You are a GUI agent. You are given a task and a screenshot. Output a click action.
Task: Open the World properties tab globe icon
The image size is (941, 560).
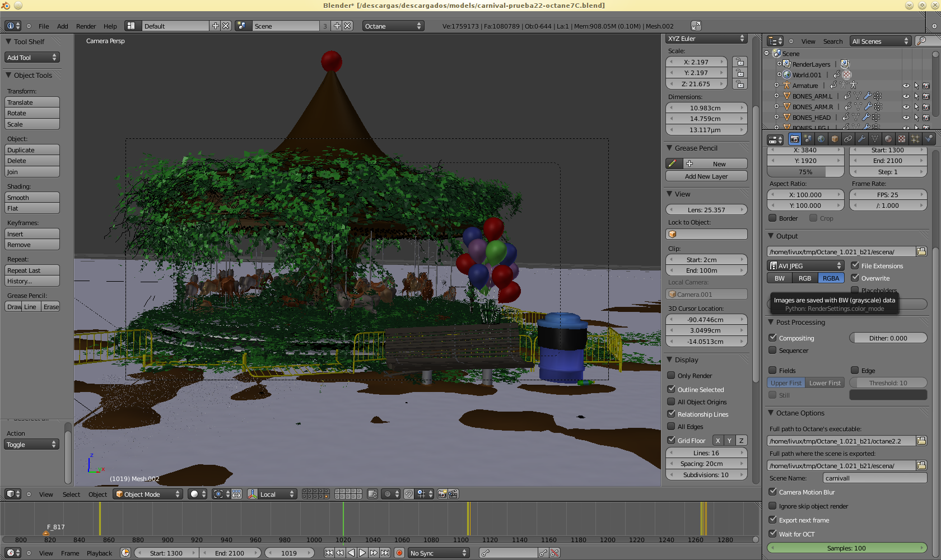pyautogui.click(x=821, y=139)
